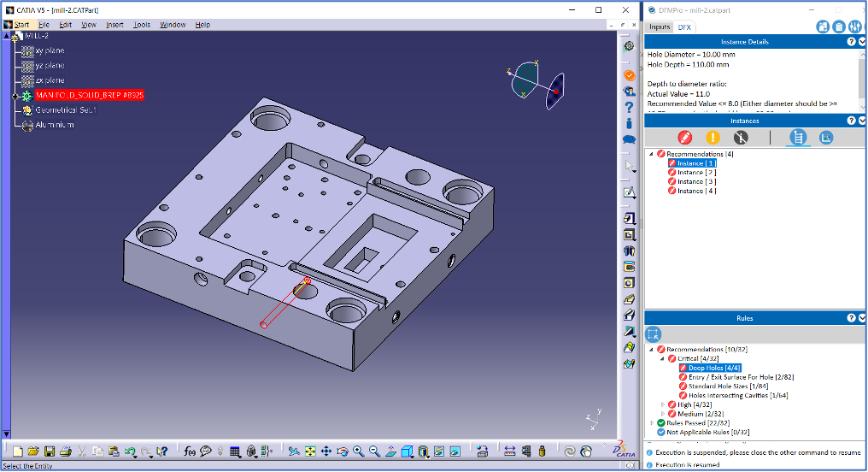Click the Measure Between icon in bottom toolbar
Screen dimensions: 868x472
click(x=510, y=451)
